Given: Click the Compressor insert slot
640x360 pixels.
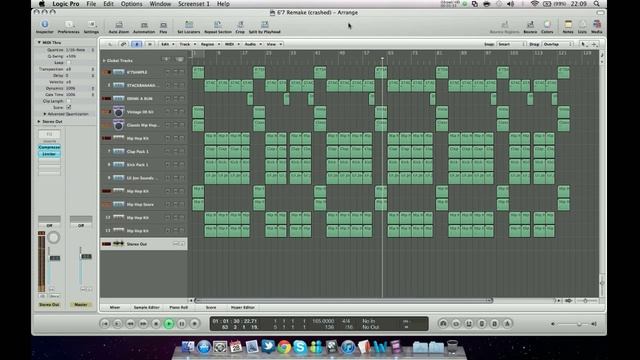Looking at the screenshot, I should tap(49, 147).
